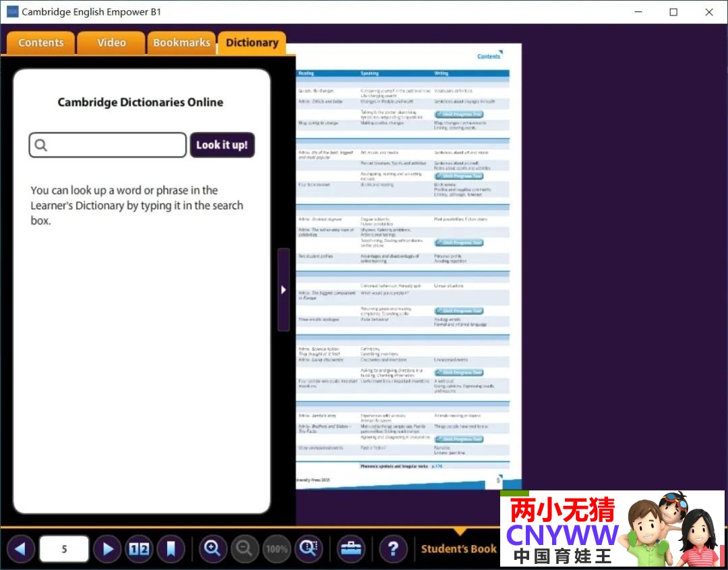Image resolution: width=728 pixels, height=570 pixels.
Task: Open help with the question mark icon
Action: 393,549
